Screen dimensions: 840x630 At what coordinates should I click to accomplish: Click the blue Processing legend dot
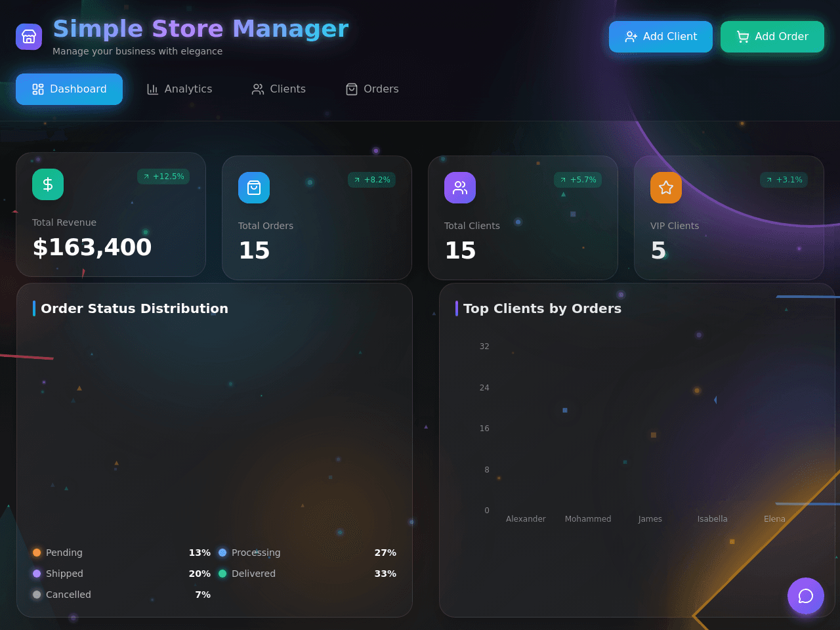pos(222,553)
